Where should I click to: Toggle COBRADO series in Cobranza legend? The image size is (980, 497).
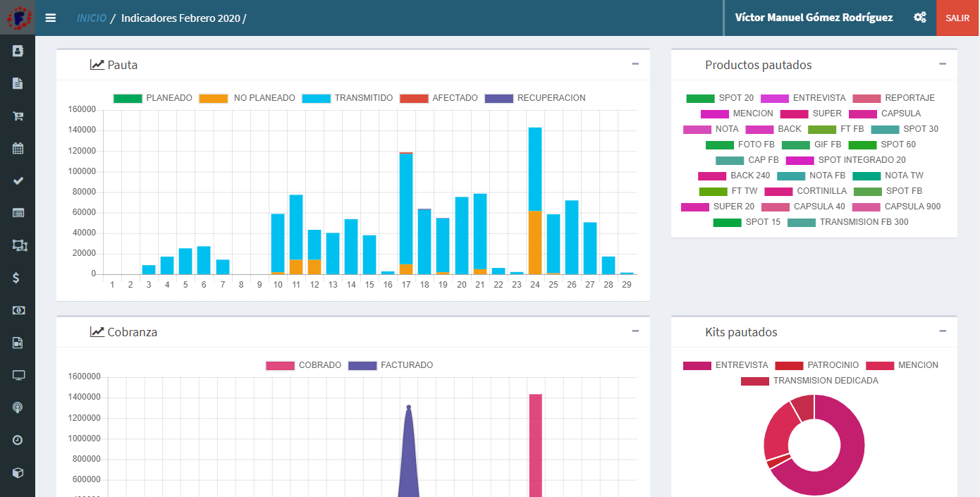tap(304, 365)
